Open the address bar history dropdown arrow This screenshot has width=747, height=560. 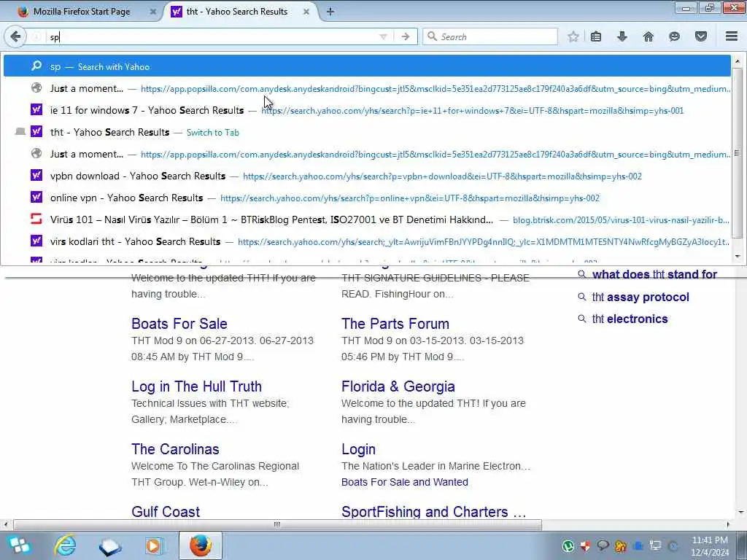[383, 36]
